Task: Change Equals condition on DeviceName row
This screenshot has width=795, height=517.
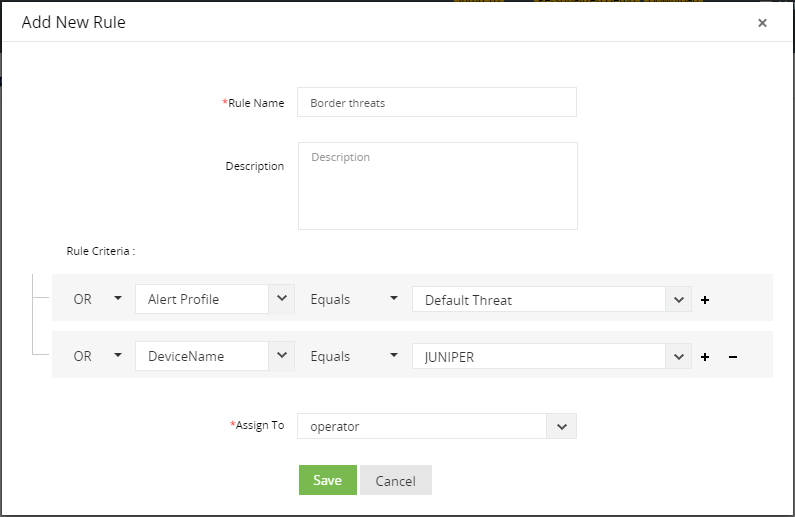Action: coord(354,356)
